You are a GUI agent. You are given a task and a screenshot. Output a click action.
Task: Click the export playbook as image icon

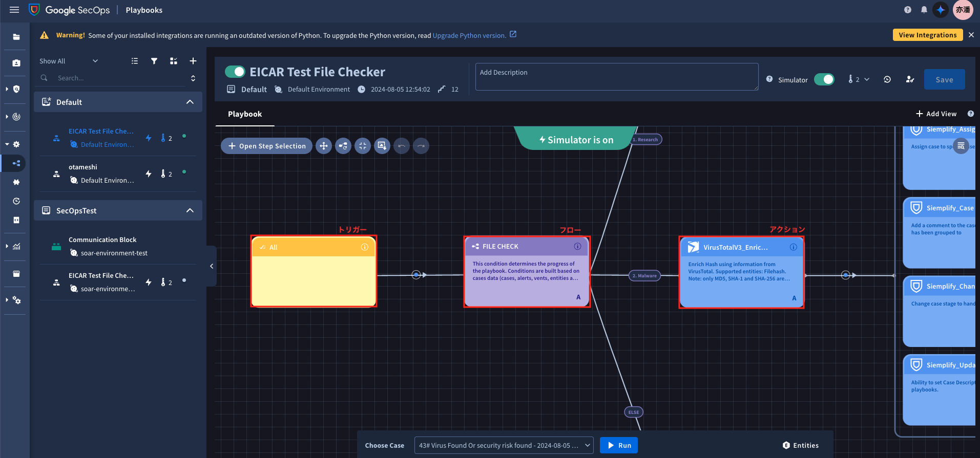(382, 146)
